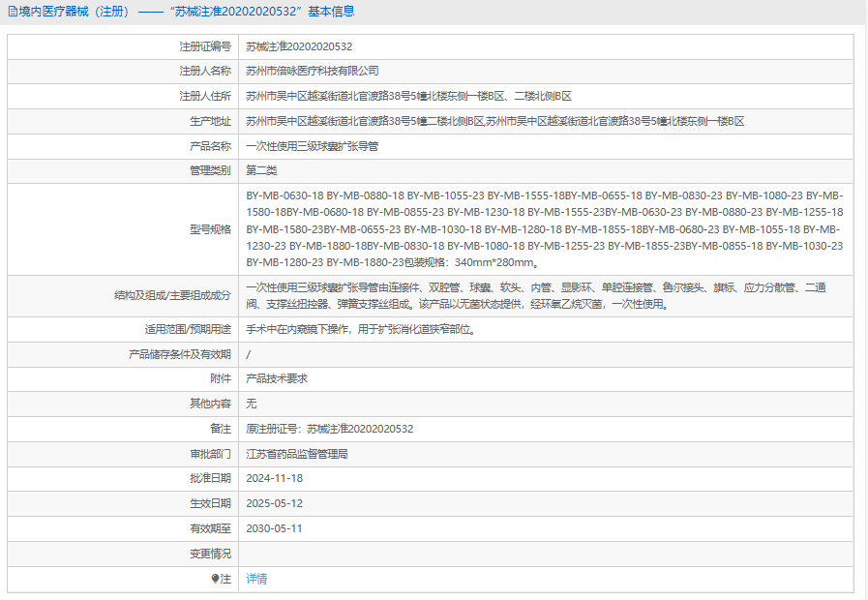Select 其他内容 value 无

(x=252, y=405)
